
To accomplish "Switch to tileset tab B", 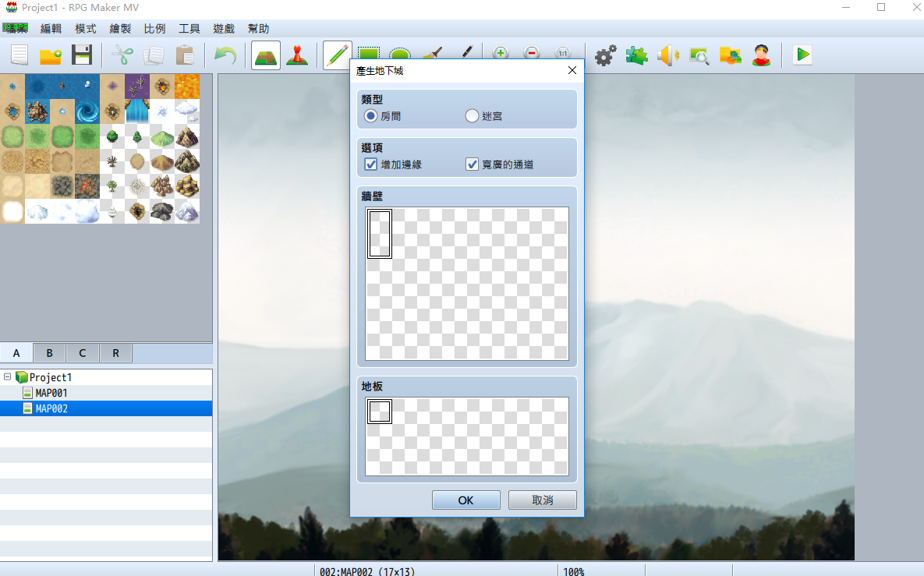I will point(49,353).
